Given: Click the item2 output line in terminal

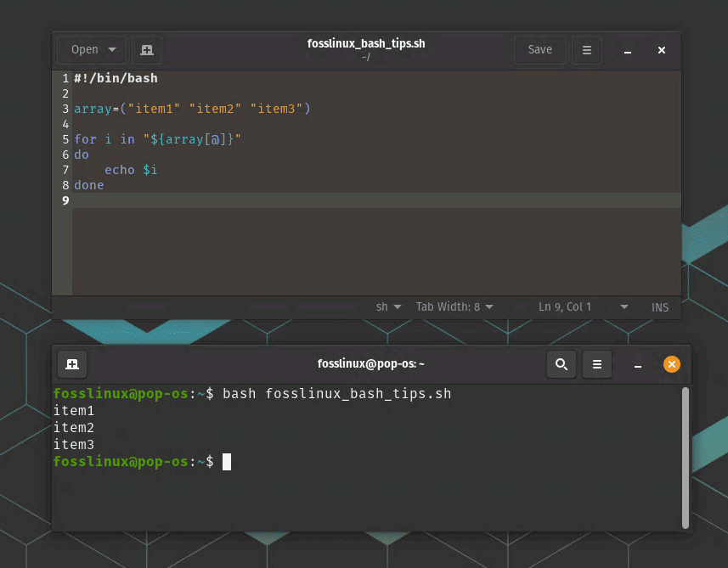Looking at the screenshot, I should [x=73, y=427].
